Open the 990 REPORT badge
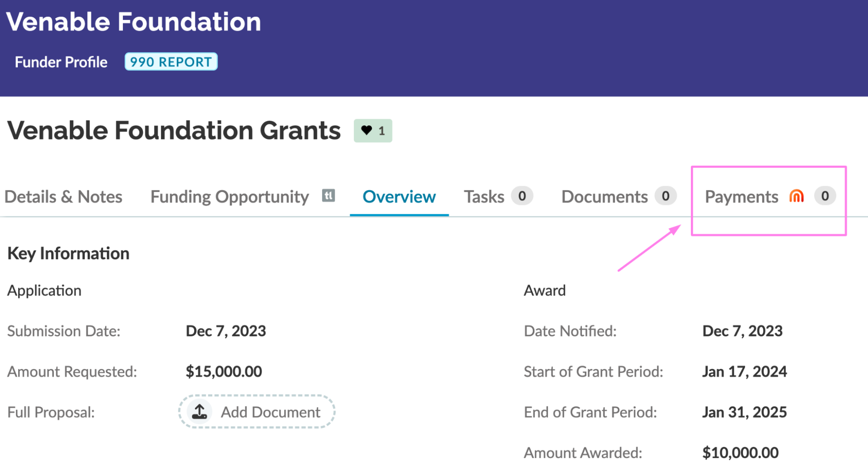The image size is (868, 474). pos(171,62)
